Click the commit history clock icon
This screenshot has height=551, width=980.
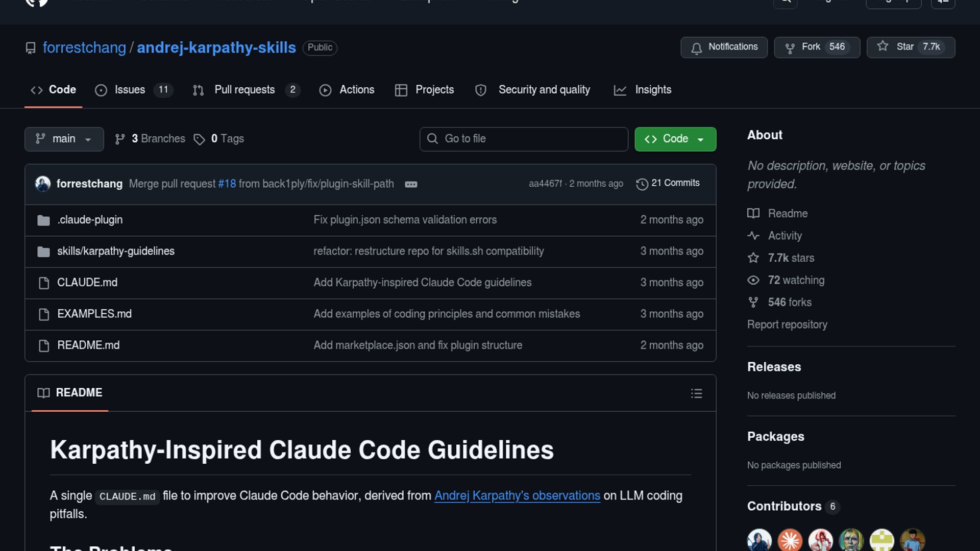(x=642, y=184)
